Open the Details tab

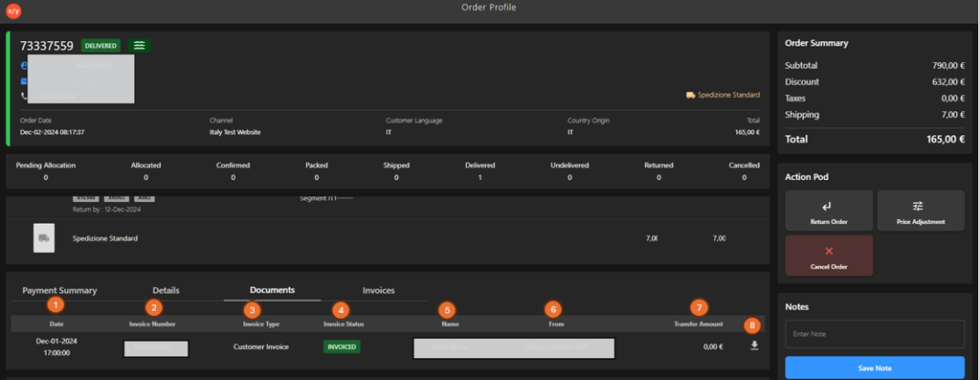166,291
